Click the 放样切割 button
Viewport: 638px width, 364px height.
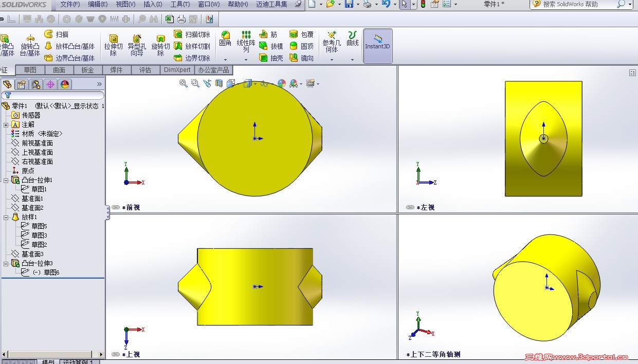(x=192, y=46)
